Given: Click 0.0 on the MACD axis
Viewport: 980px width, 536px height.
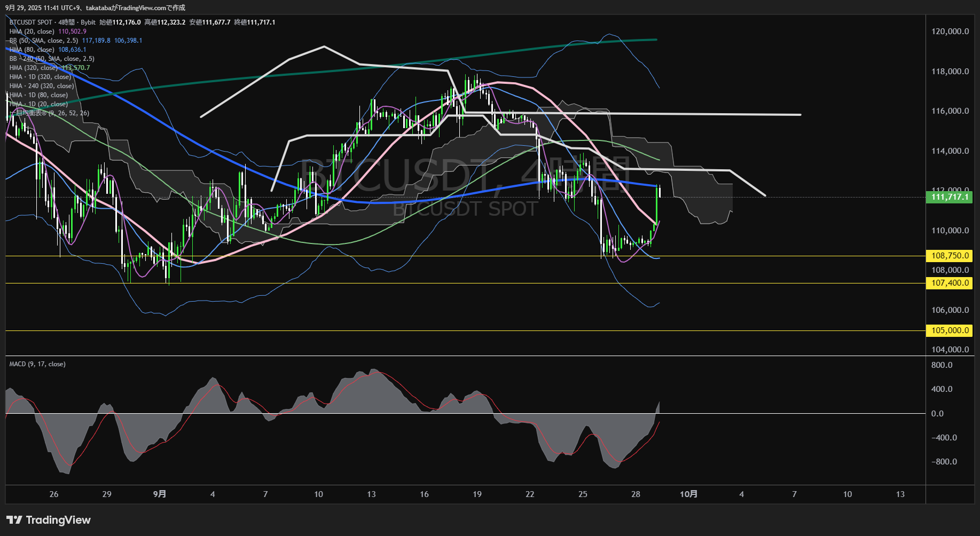Looking at the screenshot, I should 937,414.
